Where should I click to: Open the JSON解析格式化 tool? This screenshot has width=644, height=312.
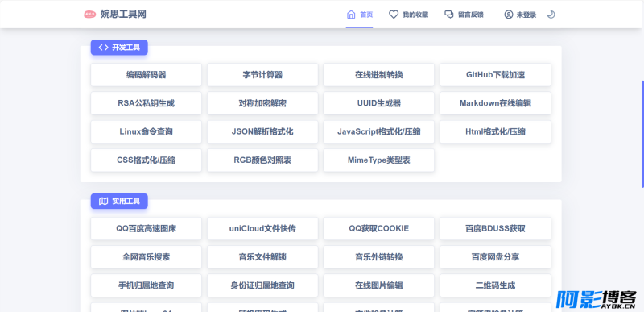(x=262, y=132)
